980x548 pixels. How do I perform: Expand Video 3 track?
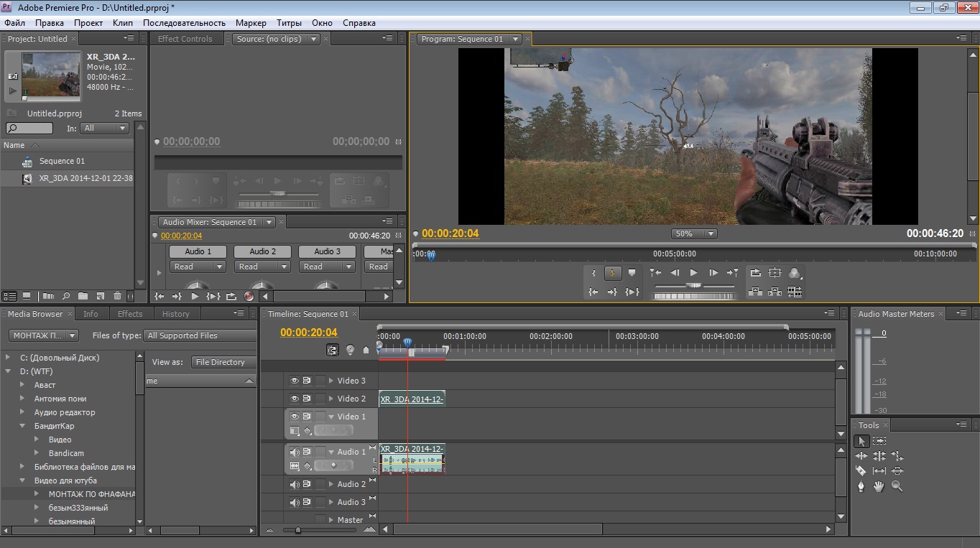(x=331, y=381)
